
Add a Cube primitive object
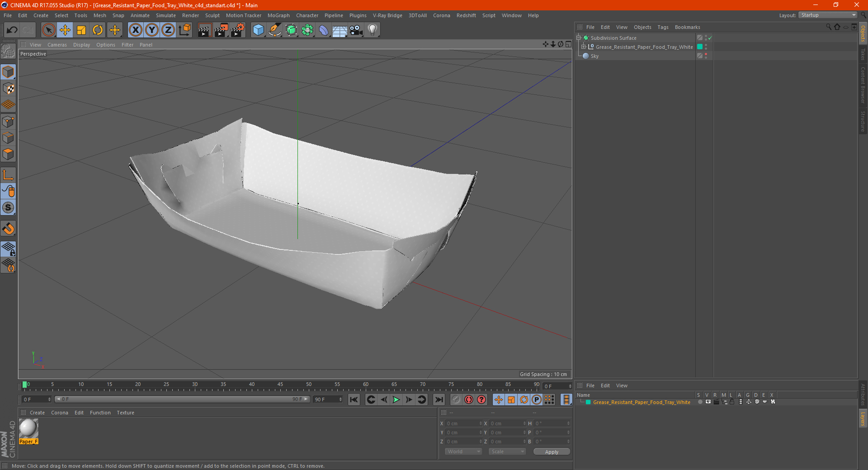coord(258,30)
